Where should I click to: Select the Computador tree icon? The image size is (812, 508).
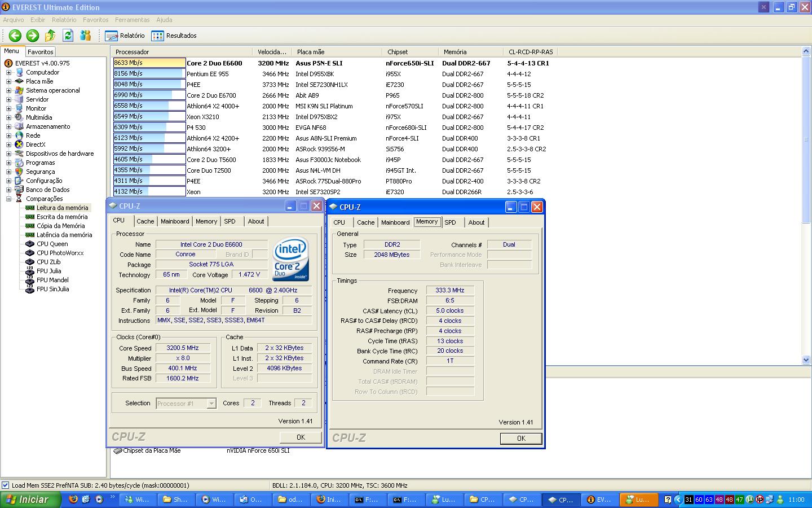pyautogui.click(x=19, y=72)
